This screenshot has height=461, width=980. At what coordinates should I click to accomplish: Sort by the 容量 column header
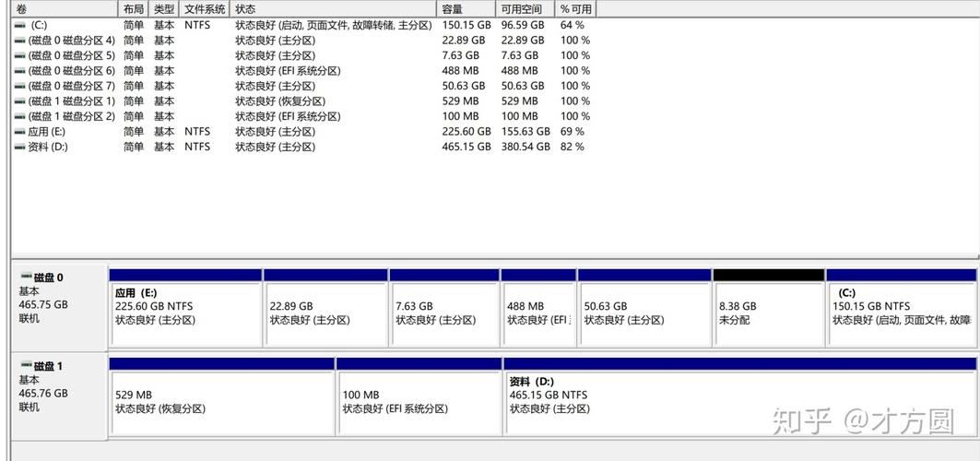pos(466,8)
